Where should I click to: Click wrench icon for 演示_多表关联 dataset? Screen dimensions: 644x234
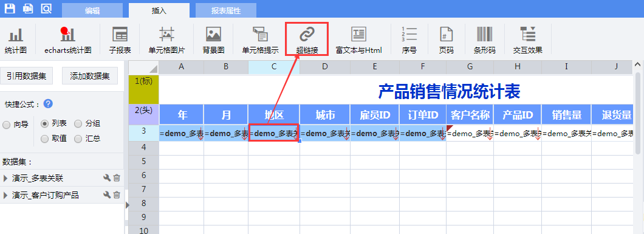tap(107, 177)
